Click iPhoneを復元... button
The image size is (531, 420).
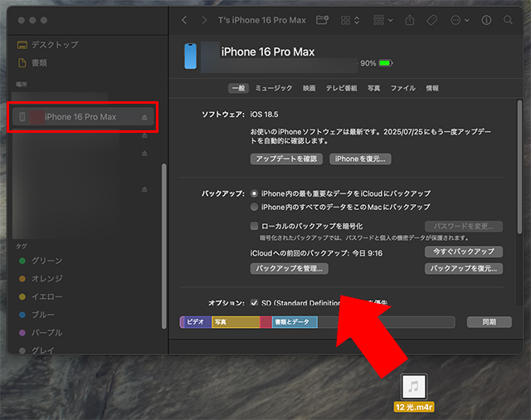click(360, 159)
